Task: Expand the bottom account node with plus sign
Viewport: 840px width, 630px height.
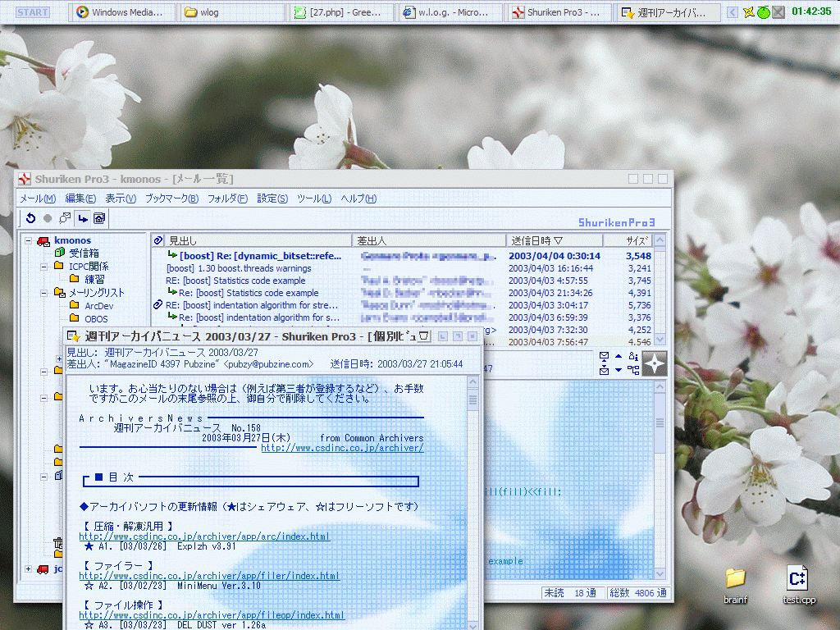Action: tap(29, 569)
